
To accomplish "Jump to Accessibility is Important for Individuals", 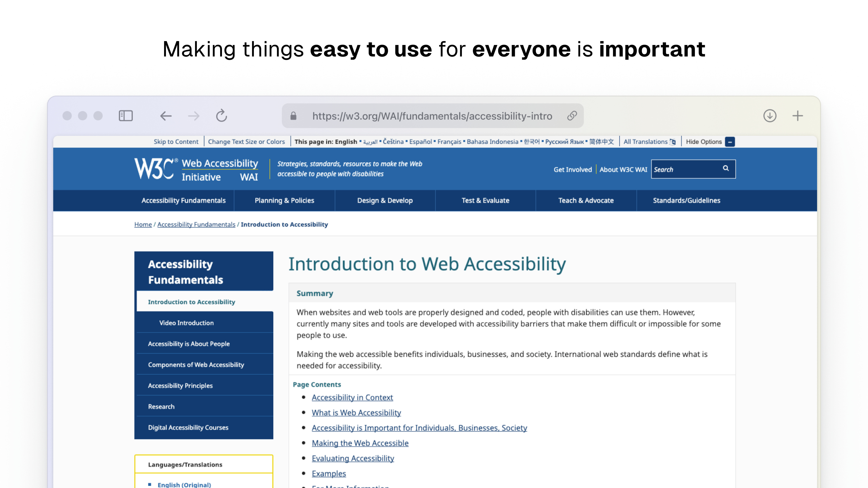I will point(419,428).
